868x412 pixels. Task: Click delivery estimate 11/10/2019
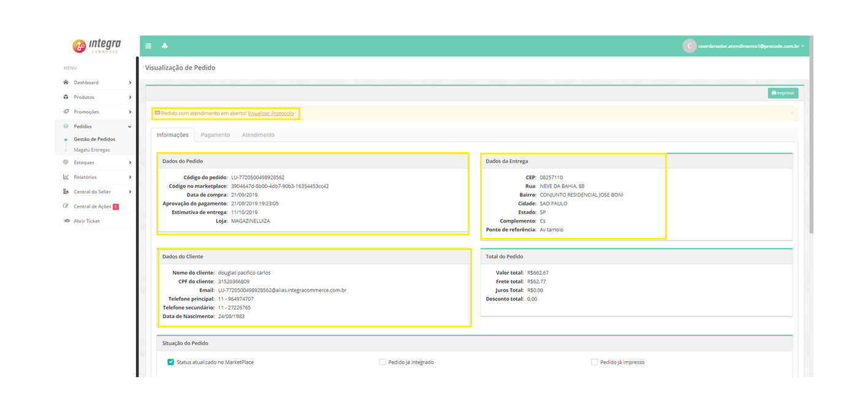[244, 212]
